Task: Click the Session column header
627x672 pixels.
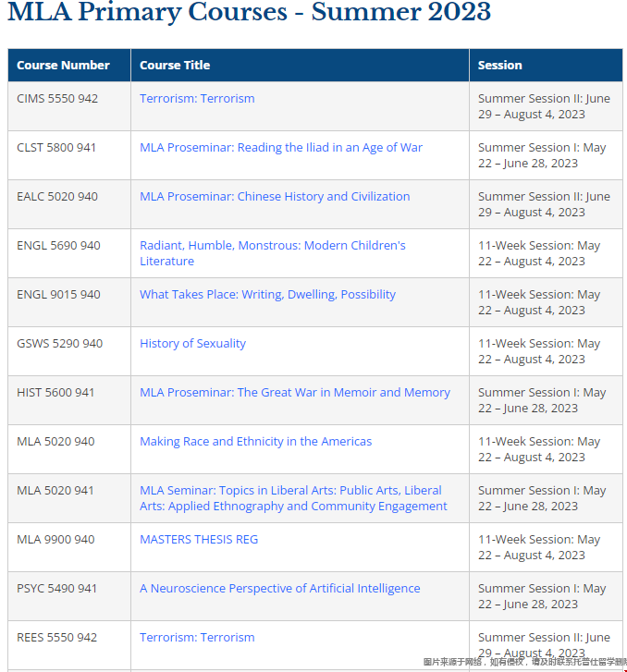Action: [x=500, y=66]
